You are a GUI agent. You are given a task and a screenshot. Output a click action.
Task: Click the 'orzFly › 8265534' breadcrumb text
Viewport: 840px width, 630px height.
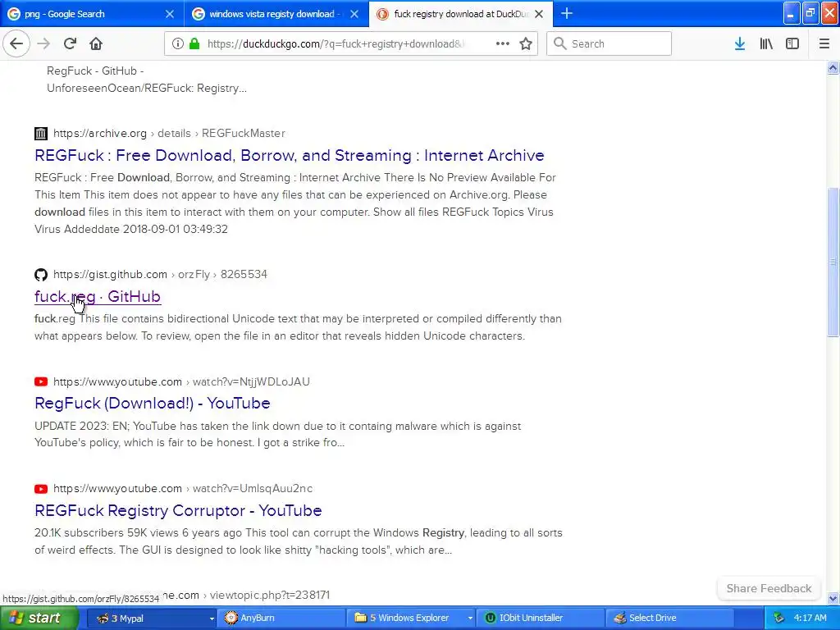coord(222,274)
